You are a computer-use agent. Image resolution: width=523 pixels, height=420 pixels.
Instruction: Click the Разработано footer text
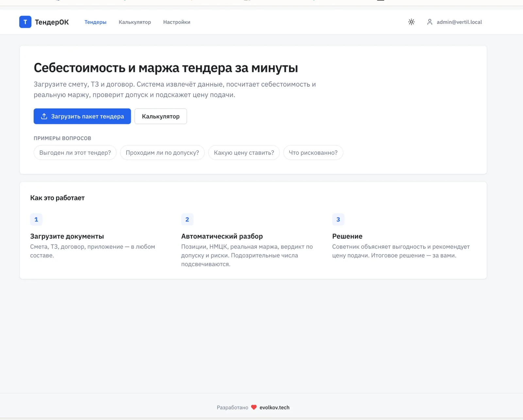click(232, 407)
